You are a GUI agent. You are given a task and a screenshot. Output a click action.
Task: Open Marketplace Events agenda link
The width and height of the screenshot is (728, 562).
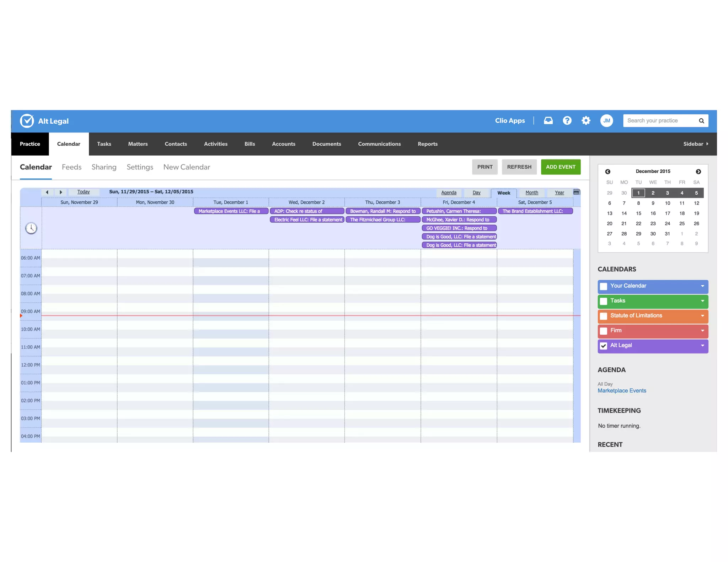point(622,390)
